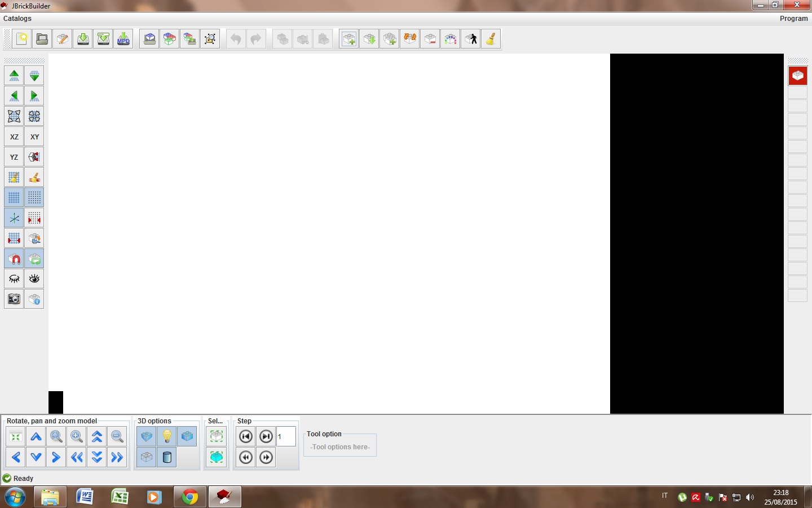Click the remove brick minus icon
Image resolution: width=812 pixels, height=508 pixels.
(x=430, y=39)
